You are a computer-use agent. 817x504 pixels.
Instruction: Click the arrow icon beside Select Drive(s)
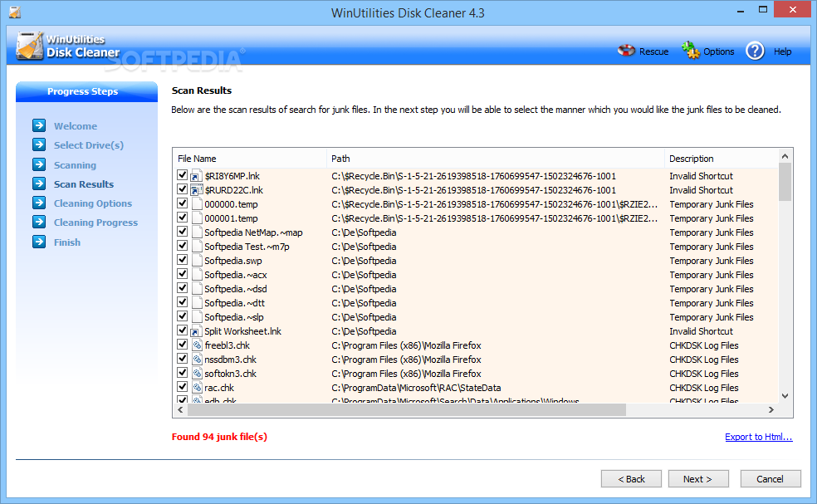(39, 145)
